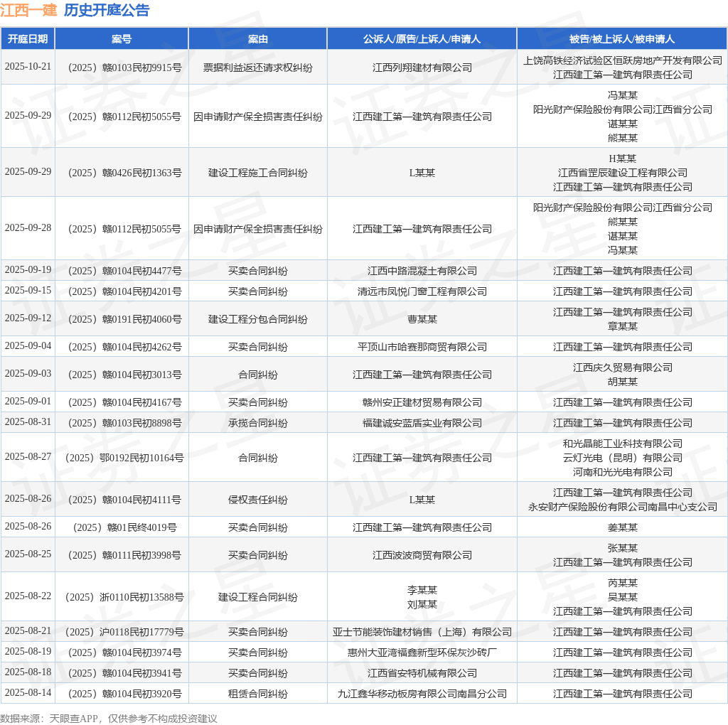Click defendant 张某某
This screenshot has width=728, height=725.
coord(623,548)
